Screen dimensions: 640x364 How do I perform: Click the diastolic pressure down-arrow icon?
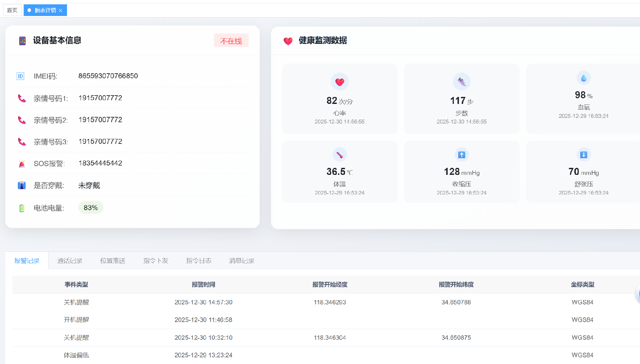click(x=583, y=155)
